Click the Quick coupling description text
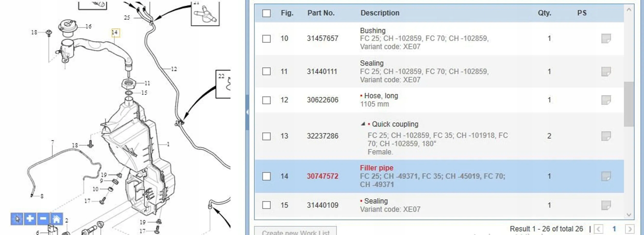Screen dimensions: 644x235 (395, 124)
